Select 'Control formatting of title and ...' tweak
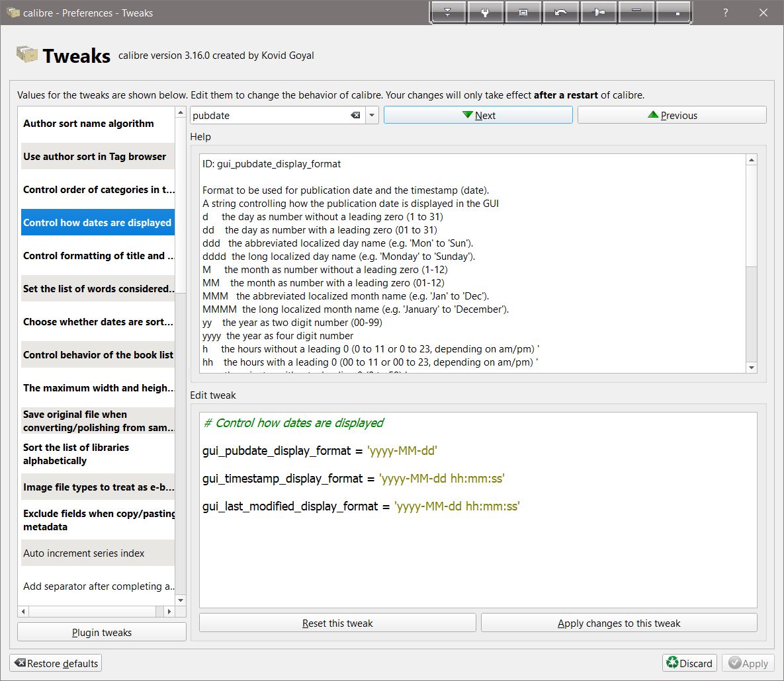This screenshot has width=784, height=681. coord(97,255)
